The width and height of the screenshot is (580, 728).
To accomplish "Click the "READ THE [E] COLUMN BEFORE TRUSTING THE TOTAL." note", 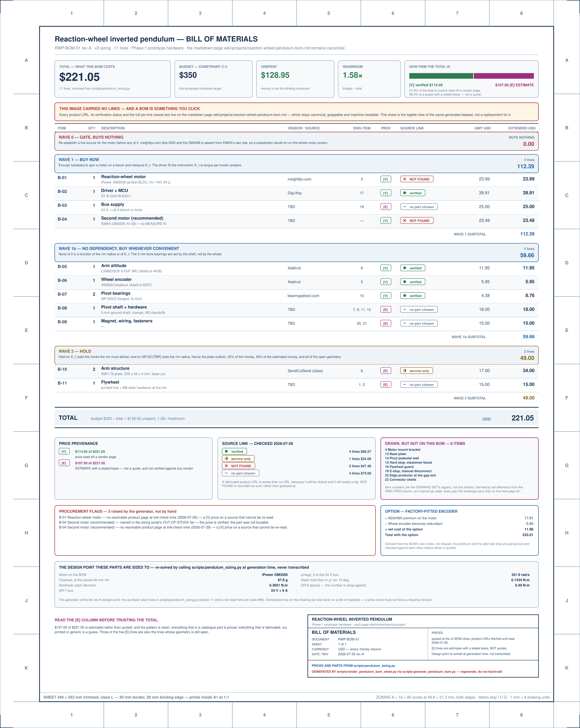I will pyautogui.click(x=106, y=620).
